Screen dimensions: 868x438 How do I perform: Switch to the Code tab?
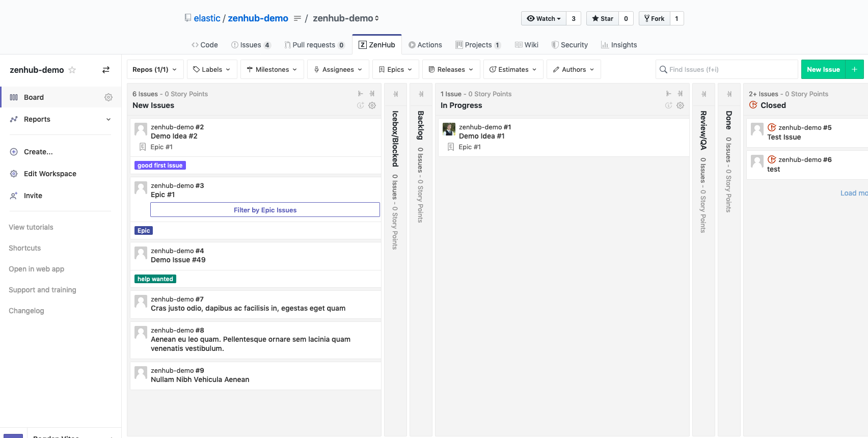click(x=205, y=45)
